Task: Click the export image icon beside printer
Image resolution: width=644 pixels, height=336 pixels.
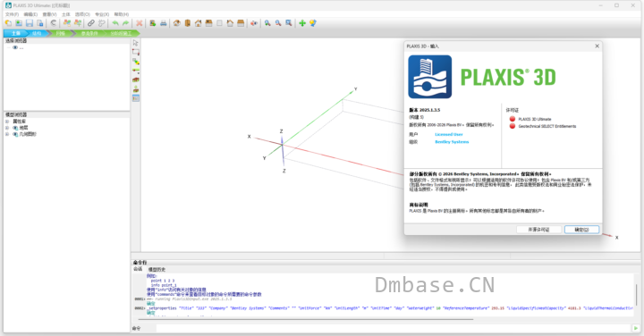Action: (x=153, y=23)
